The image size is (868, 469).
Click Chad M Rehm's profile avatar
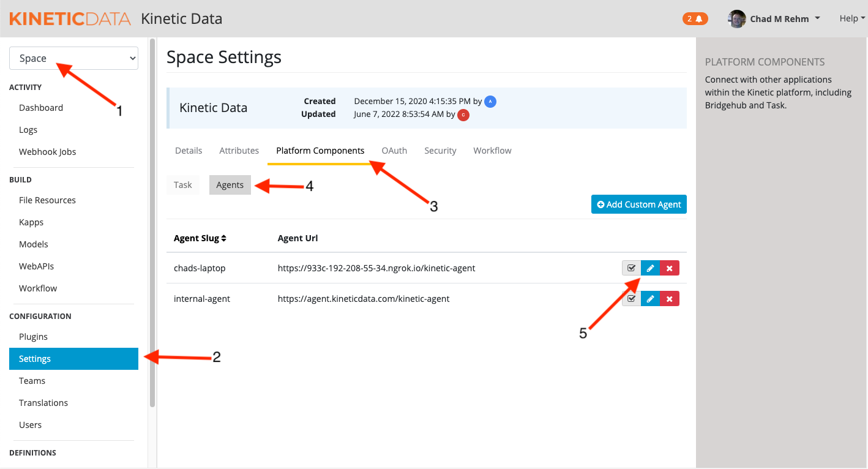737,18
